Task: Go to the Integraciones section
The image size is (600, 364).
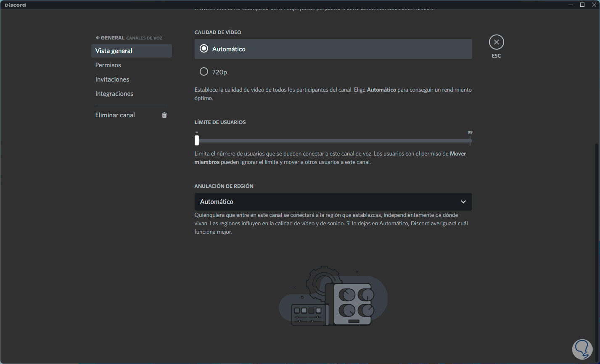Action: click(x=114, y=94)
